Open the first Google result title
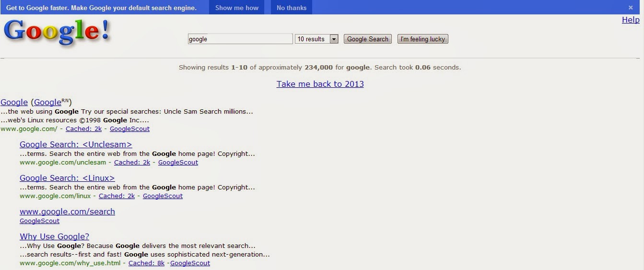Image resolution: width=644 pixels, height=270 pixels. click(x=14, y=102)
